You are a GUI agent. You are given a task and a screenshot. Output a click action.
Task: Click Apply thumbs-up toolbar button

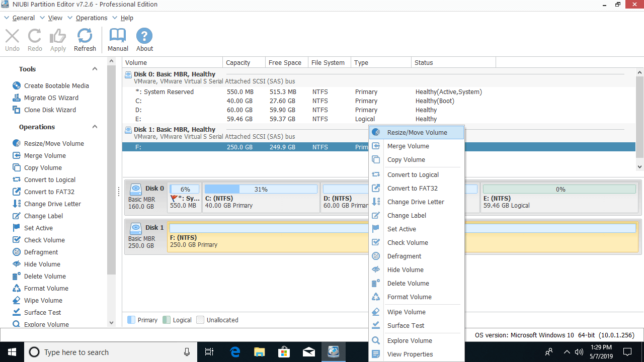point(58,36)
